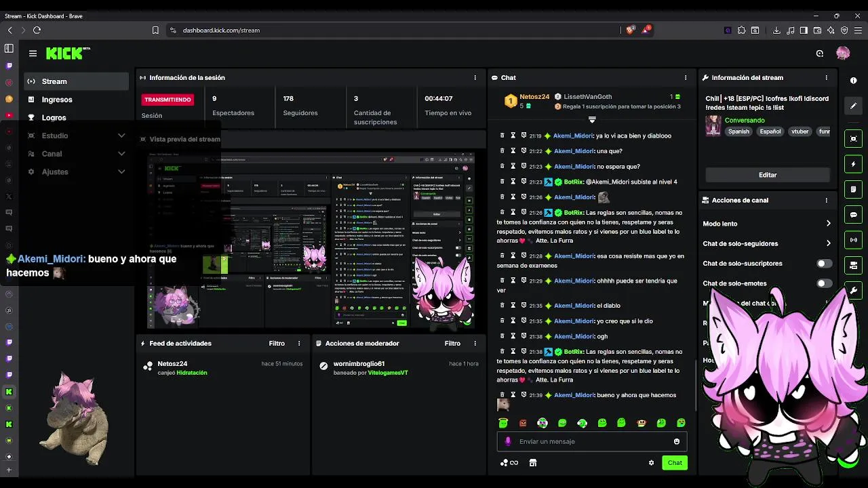The width and height of the screenshot is (868, 488).
Task: Open Brave Wallet icon
Action: [817, 30]
